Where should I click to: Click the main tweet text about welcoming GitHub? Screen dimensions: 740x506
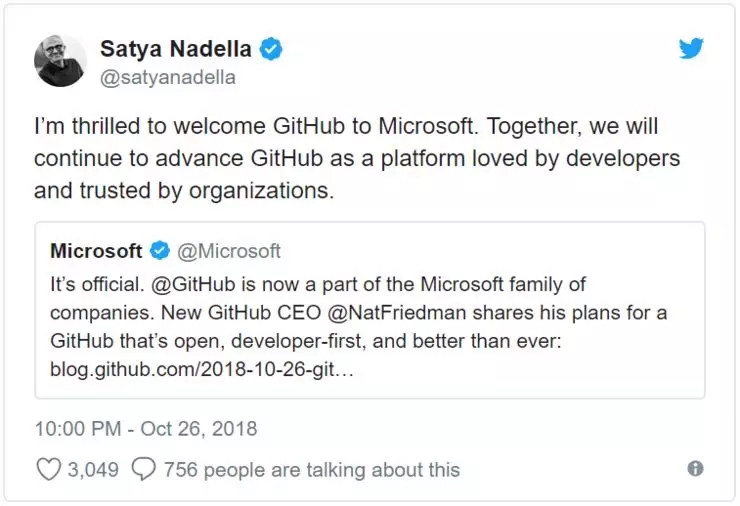(357, 158)
